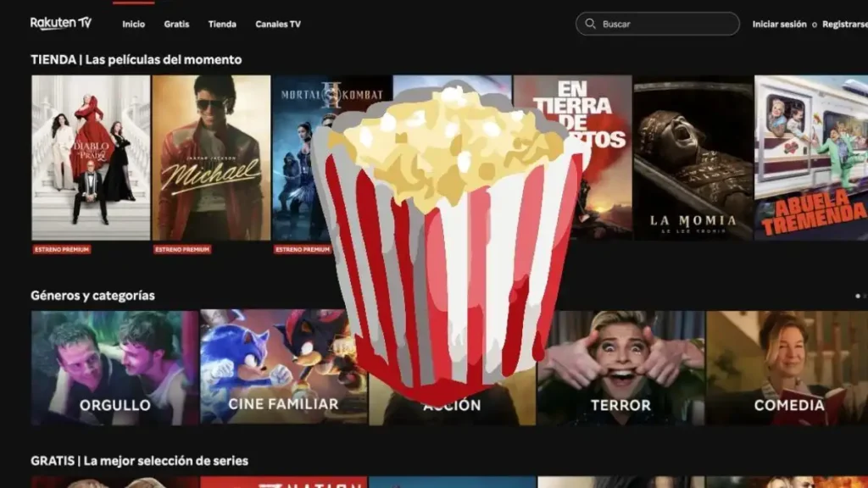Open the Diablo viste de Prada poster
868x488 pixels.
91,158
